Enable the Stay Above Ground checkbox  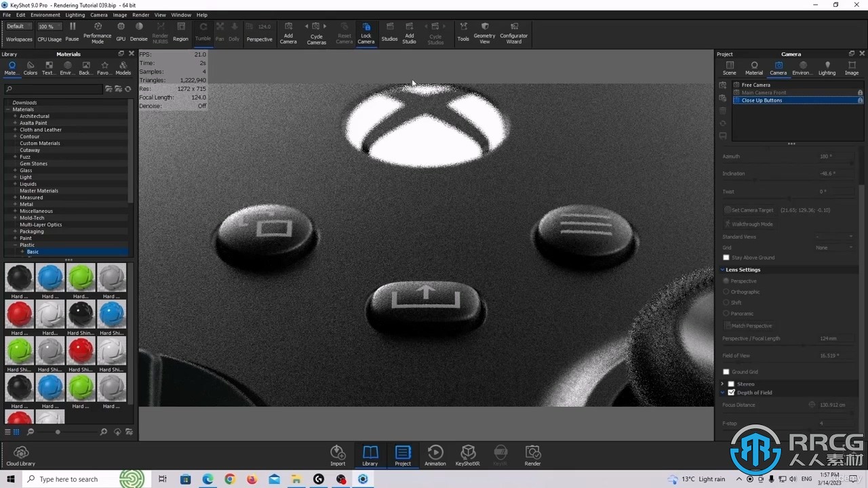pyautogui.click(x=726, y=258)
